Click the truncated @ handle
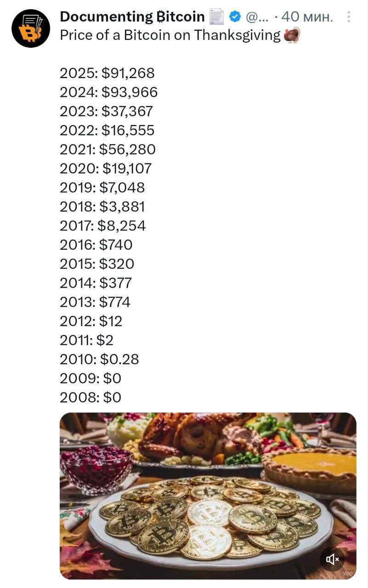 pos(257,17)
